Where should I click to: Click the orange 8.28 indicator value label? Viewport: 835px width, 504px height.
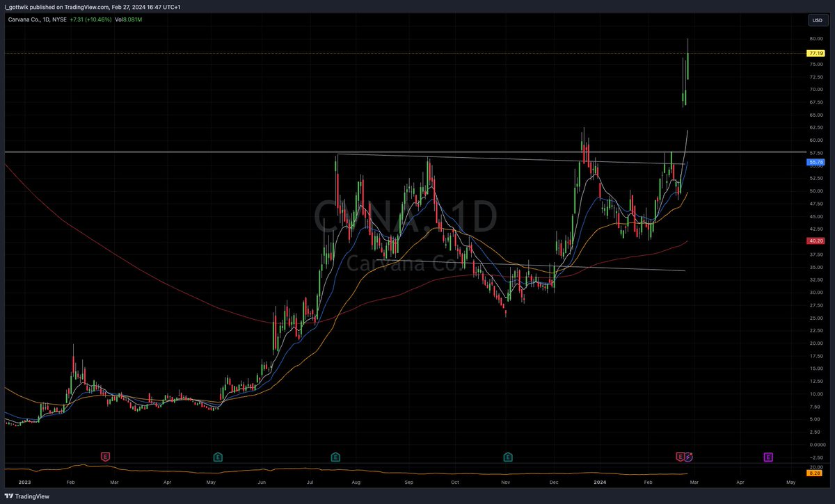pos(816,473)
